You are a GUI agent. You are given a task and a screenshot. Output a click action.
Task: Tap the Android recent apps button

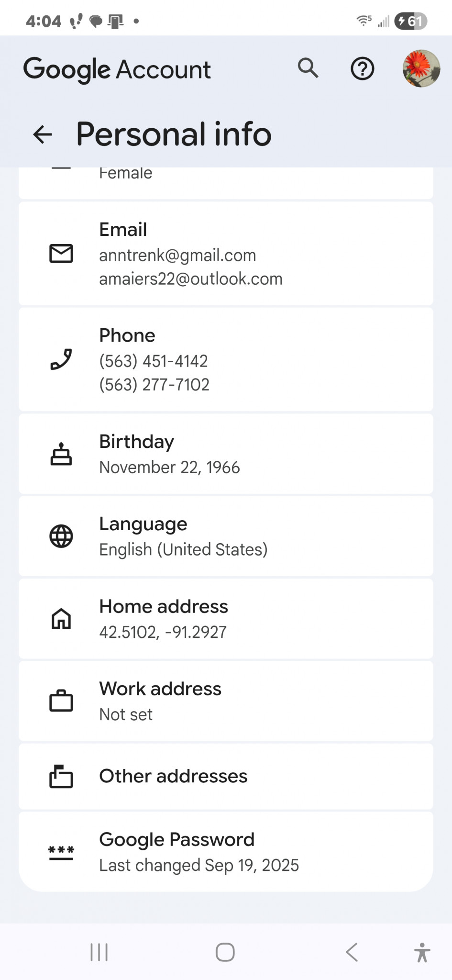tap(99, 952)
